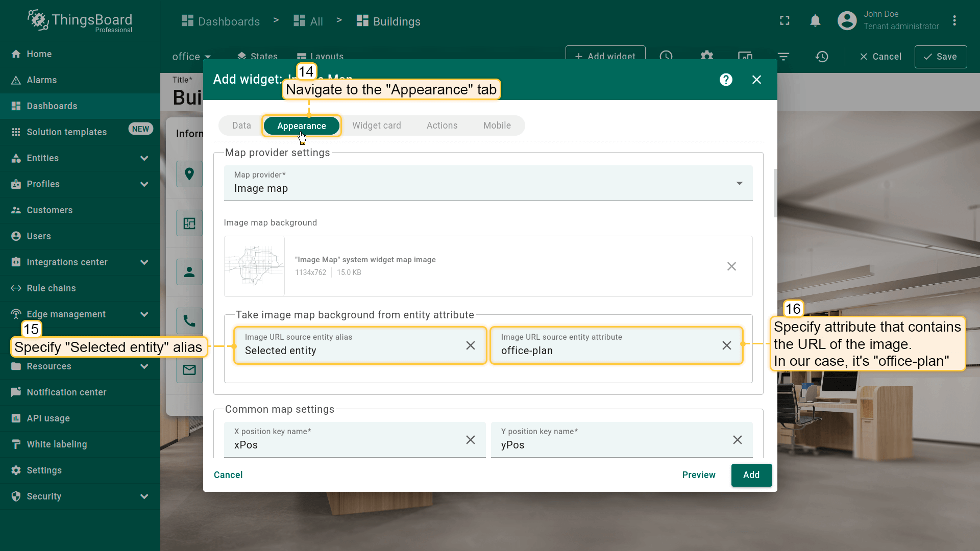Screen dimensions: 980x551
Task: Switch to the Widget card tab
Action: tap(376, 126)
